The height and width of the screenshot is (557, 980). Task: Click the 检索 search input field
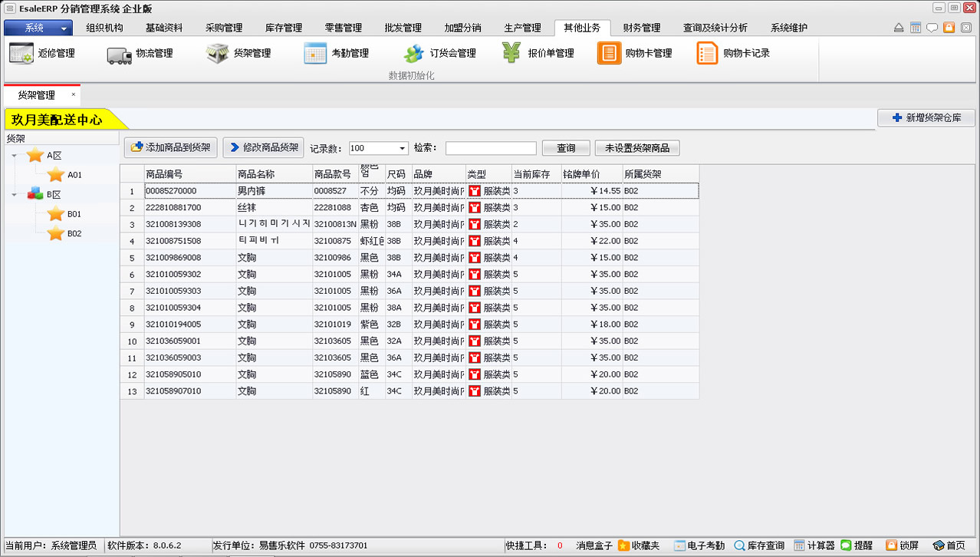pyautogui.click(x=491, y=148)
